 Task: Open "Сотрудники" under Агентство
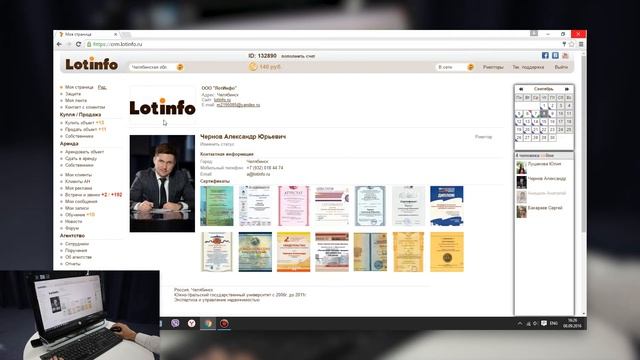click(x=77, y=244)
